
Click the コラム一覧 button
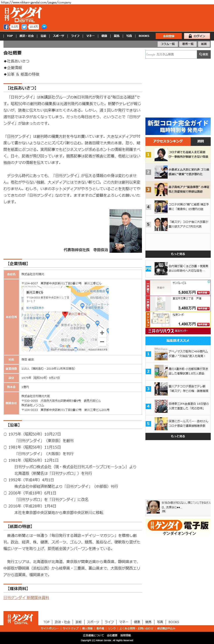click(168, 44)
